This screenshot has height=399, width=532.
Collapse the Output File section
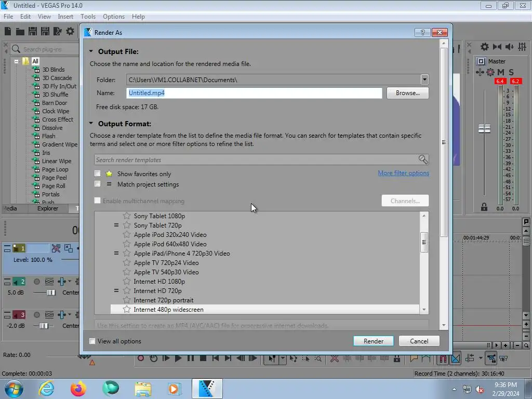coord(91,51)
